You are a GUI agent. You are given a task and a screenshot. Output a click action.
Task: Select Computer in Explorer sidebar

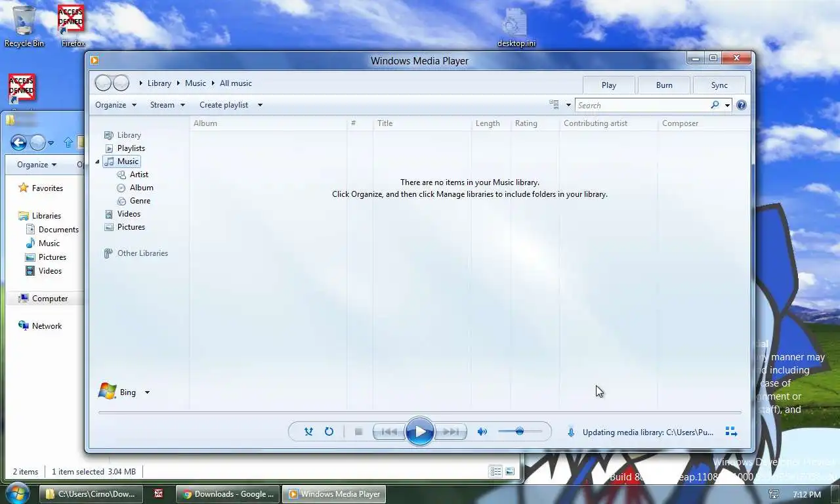[x=43, y=299]
